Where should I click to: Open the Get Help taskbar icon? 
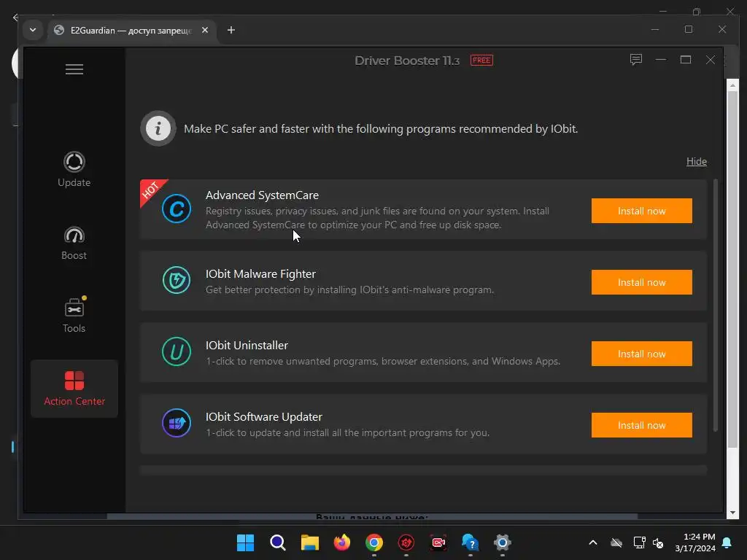(x=471, y=542)
